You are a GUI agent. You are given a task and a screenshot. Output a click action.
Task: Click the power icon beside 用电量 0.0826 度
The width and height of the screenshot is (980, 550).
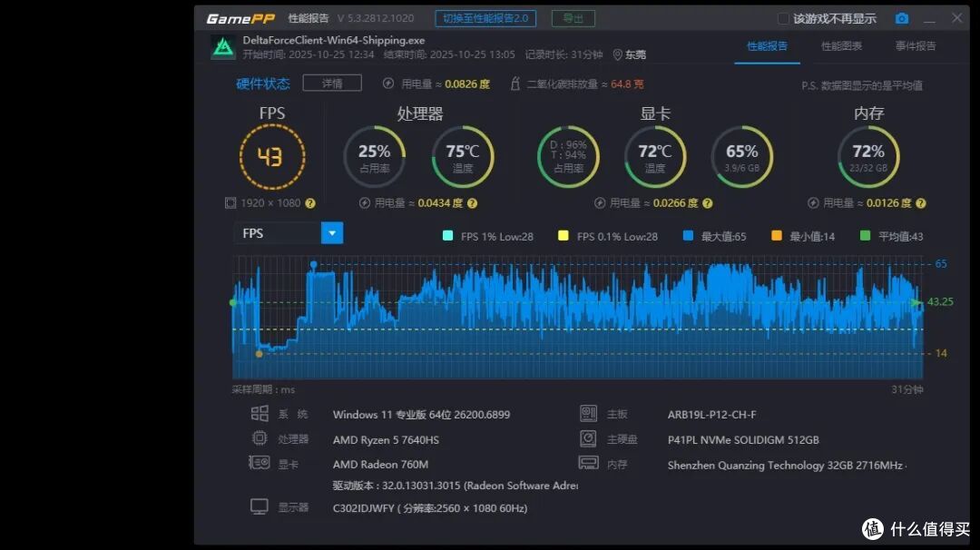coord(388,83)
